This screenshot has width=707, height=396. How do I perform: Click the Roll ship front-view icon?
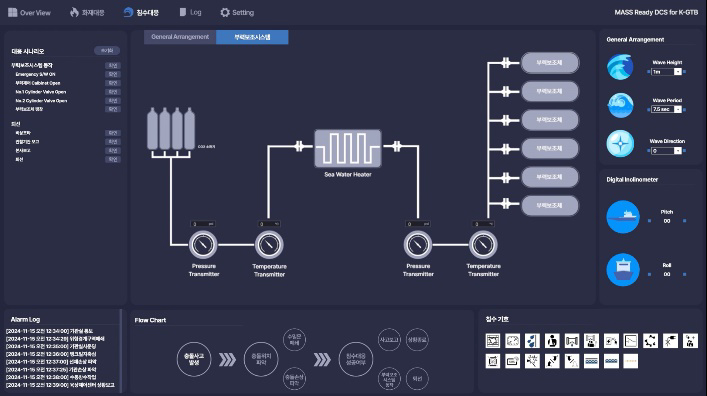(x=623, y=270)
